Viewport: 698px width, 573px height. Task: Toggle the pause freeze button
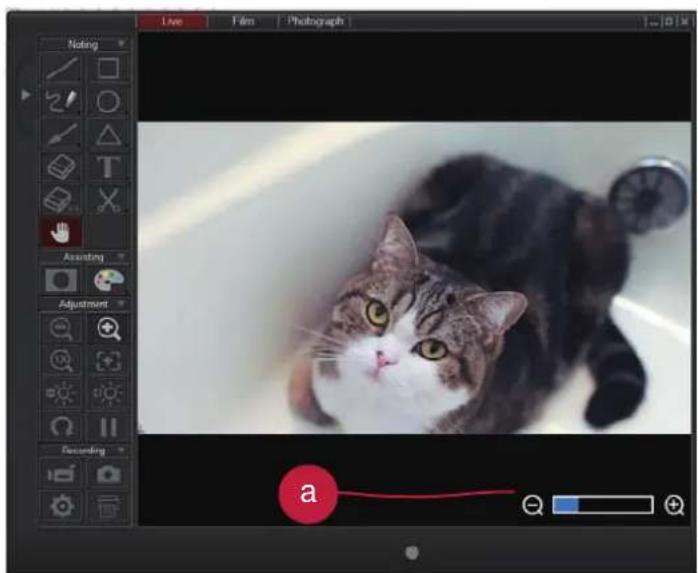(108, 427)
